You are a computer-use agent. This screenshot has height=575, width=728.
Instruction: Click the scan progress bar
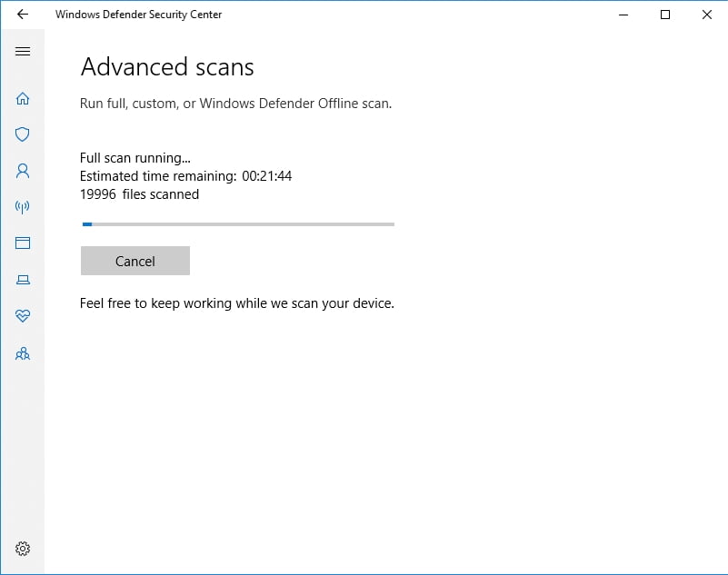point(237,223)
